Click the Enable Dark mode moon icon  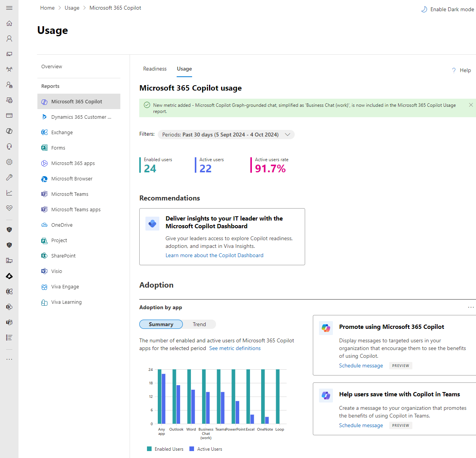pos(424,9)
